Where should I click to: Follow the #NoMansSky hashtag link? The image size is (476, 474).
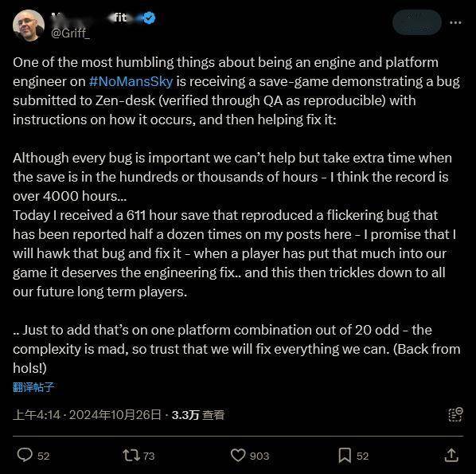(131, 81)
